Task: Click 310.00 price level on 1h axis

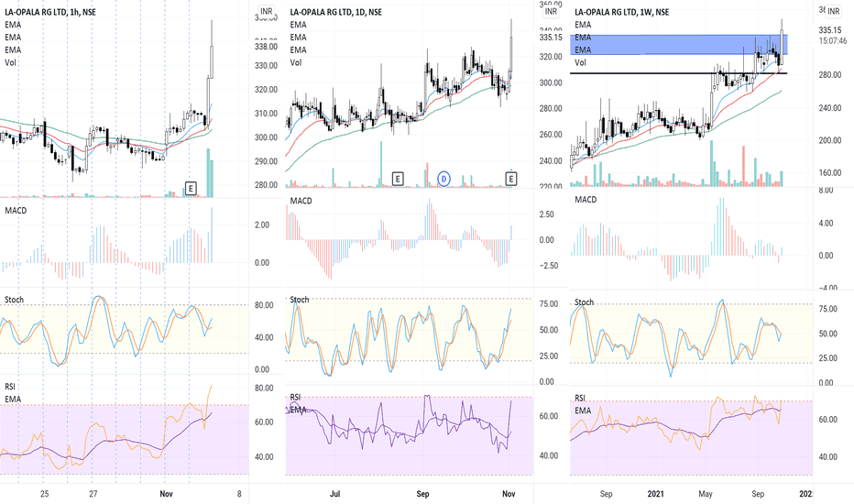Action: (x=267, y=114)
